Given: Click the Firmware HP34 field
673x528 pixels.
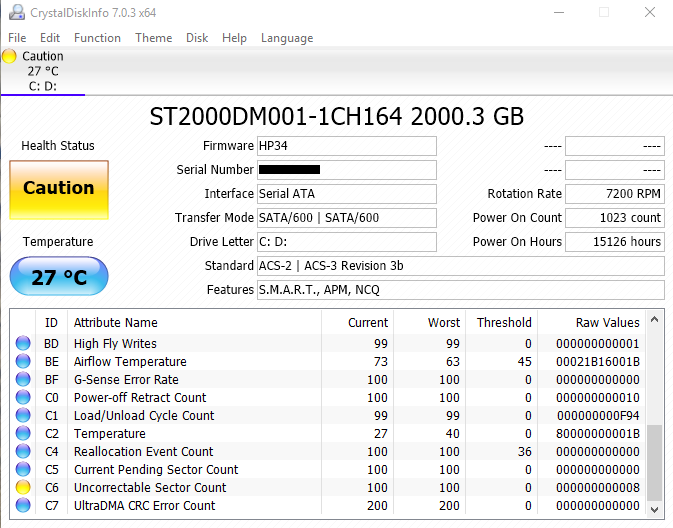Looking at the screenshot, I should tap(347, 146).
